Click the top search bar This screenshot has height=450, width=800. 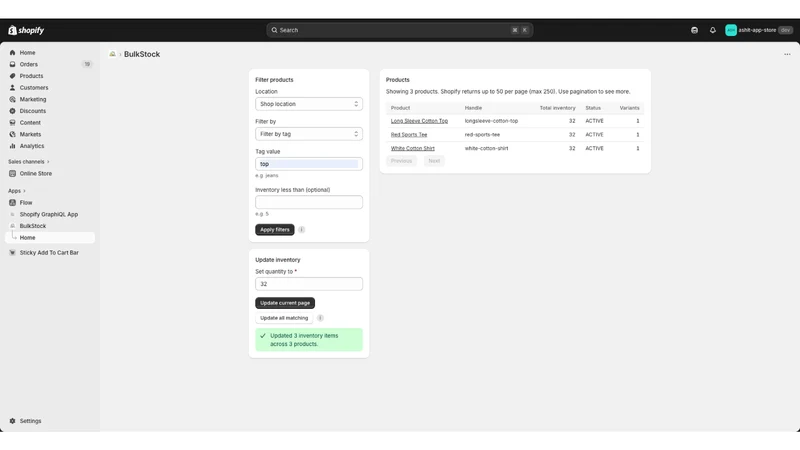click(399, 30)
